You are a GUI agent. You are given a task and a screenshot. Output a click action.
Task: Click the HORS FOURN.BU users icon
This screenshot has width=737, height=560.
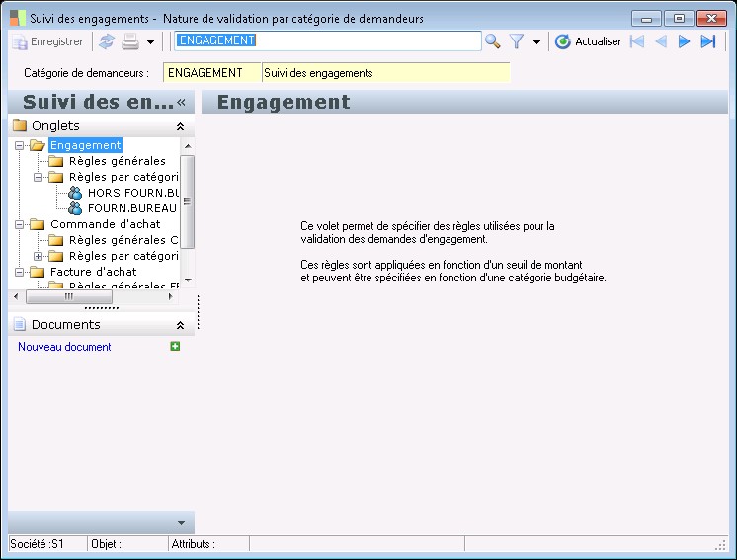pyautogui.click(x=75, y=193)
